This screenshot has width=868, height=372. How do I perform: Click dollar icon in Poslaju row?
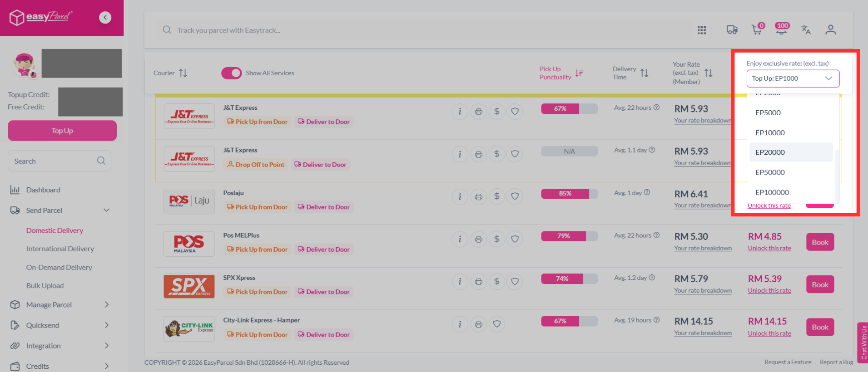(497, 196)
